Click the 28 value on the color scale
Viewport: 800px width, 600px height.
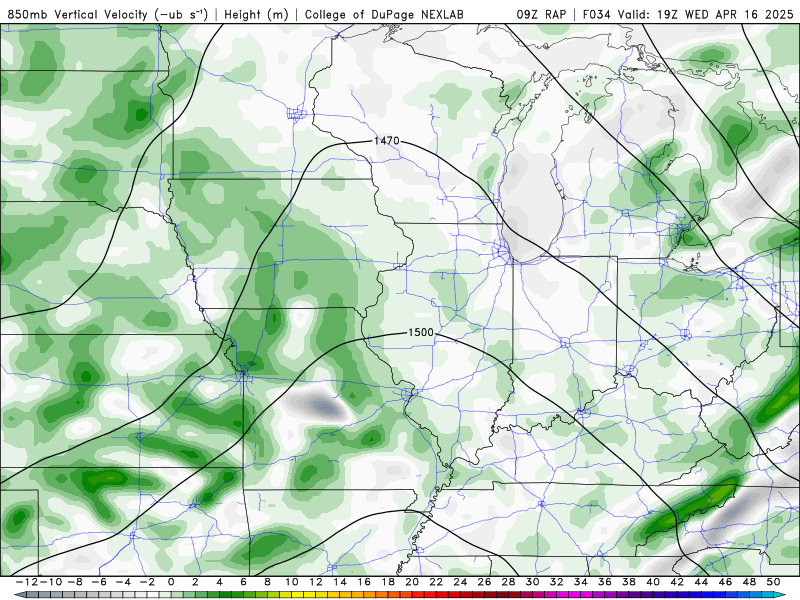coord(508,582)
